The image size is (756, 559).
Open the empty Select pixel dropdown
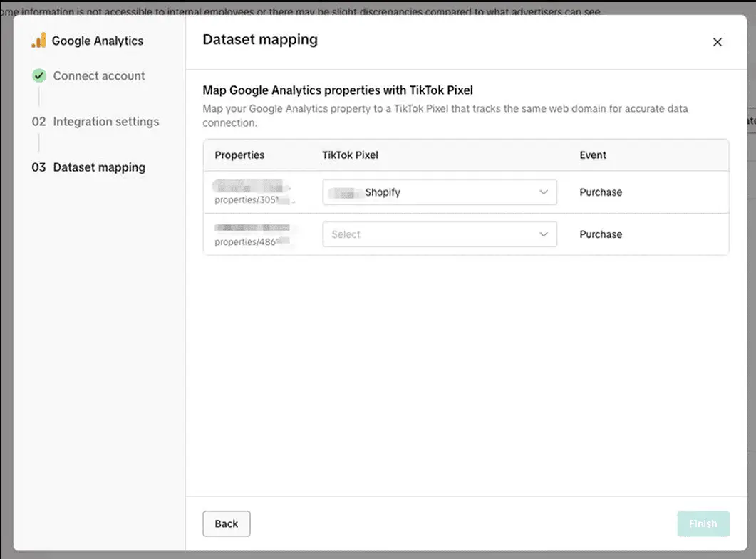440,234
